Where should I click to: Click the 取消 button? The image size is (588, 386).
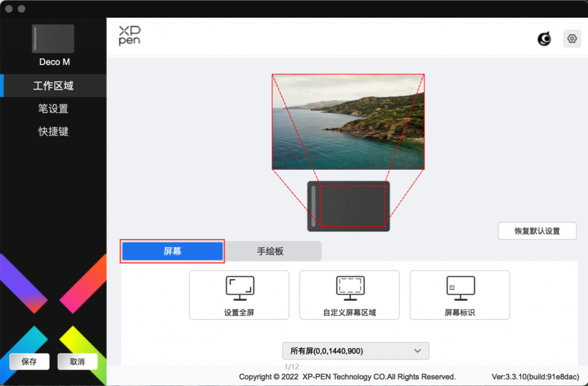point(78,361)
